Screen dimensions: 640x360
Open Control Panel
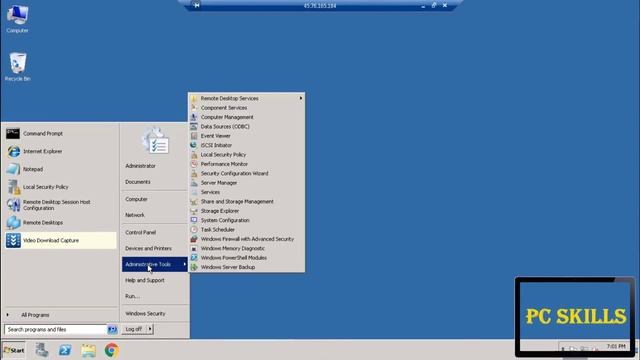click(140, 232)
